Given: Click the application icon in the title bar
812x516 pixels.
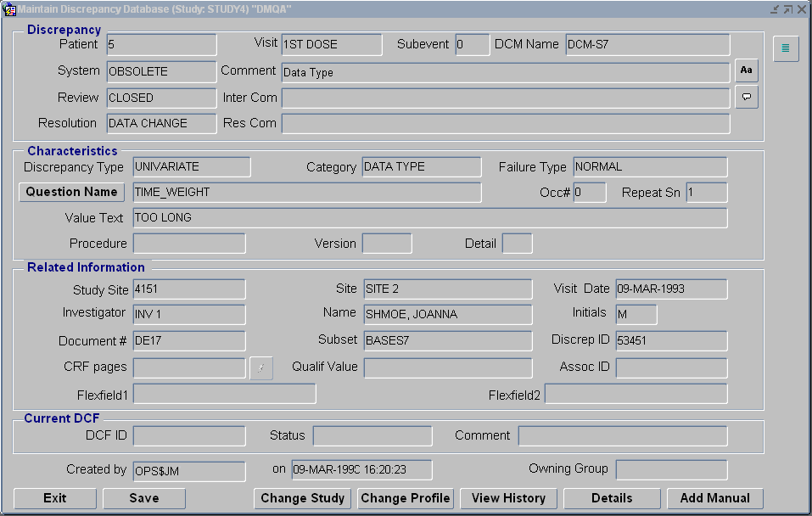Looking at the screenshot, I should [9, 8].
